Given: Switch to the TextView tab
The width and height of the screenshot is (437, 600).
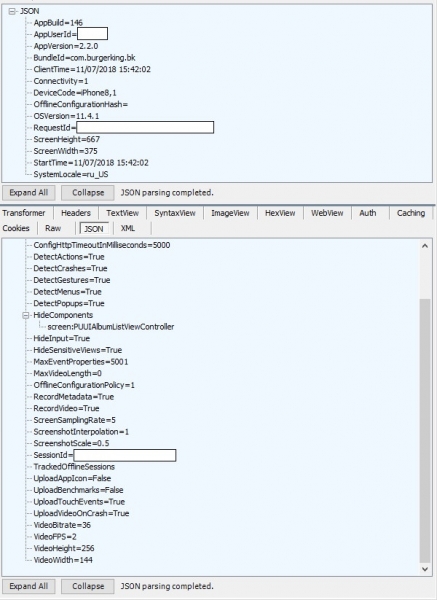Looking at the screenshot, I should (122, 213).
